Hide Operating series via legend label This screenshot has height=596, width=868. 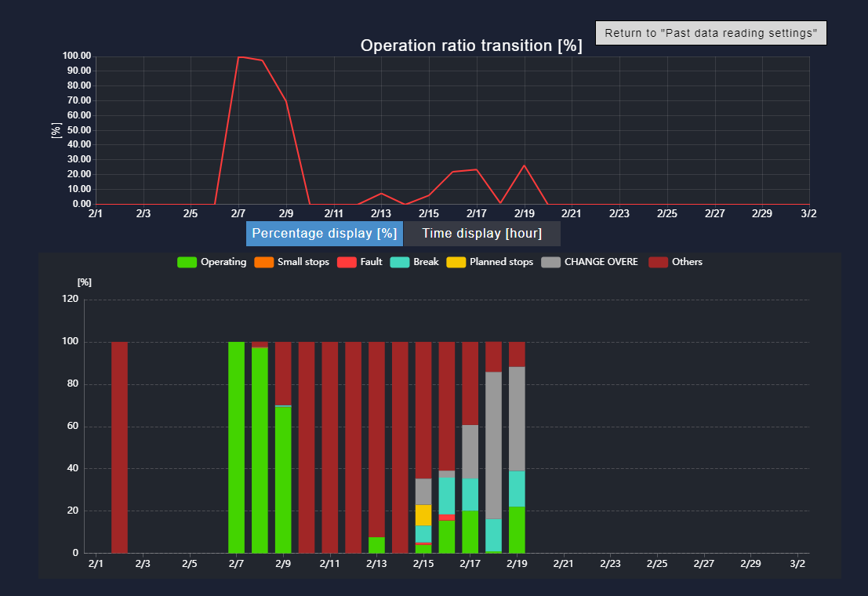coord(223,262)
